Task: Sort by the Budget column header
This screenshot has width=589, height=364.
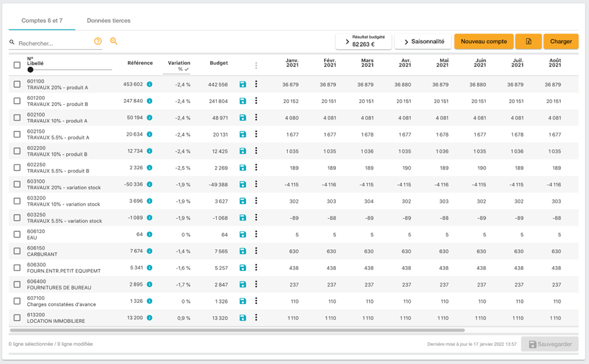Action: (219, 63)
